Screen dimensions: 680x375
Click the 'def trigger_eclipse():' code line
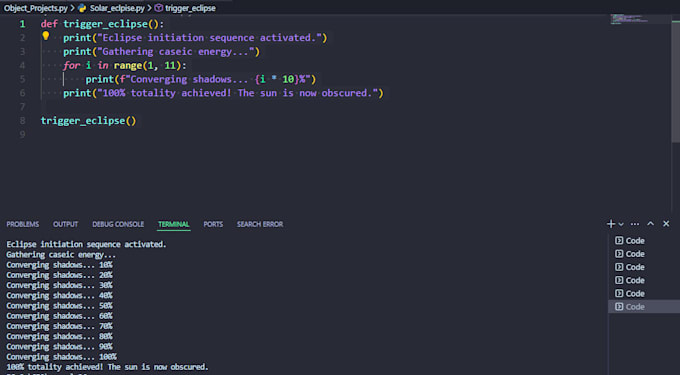[102, 24]
